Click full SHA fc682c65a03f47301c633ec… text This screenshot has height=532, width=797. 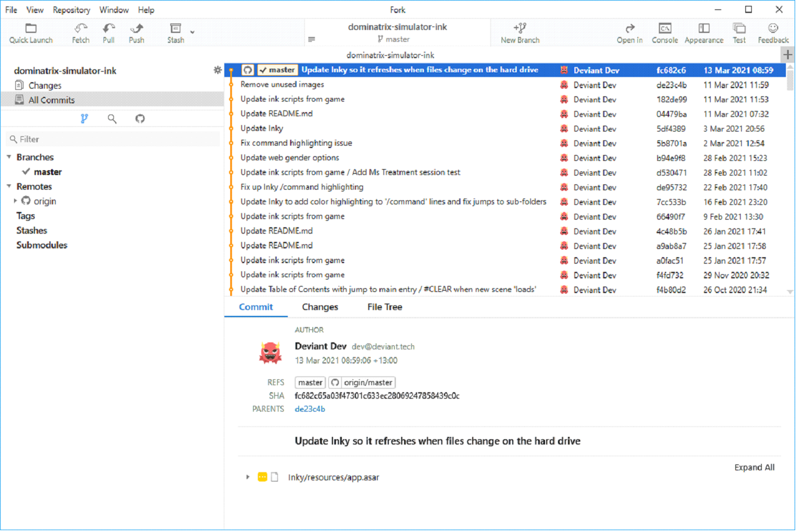point(377,396)
